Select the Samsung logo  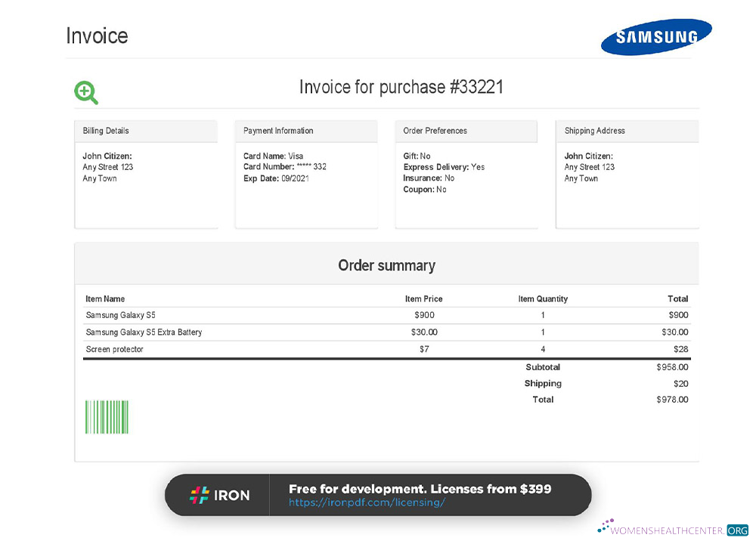pyautogui.click(x=656, y=36)
